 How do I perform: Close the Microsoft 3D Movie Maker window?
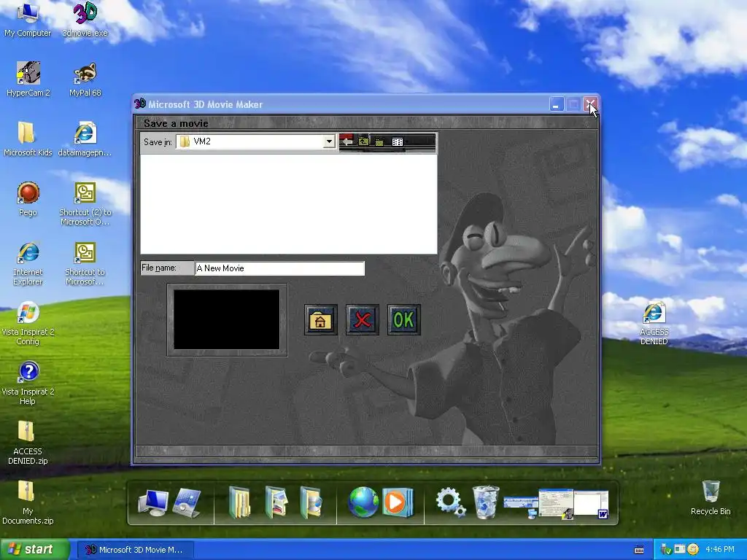(x=590, y=104)
